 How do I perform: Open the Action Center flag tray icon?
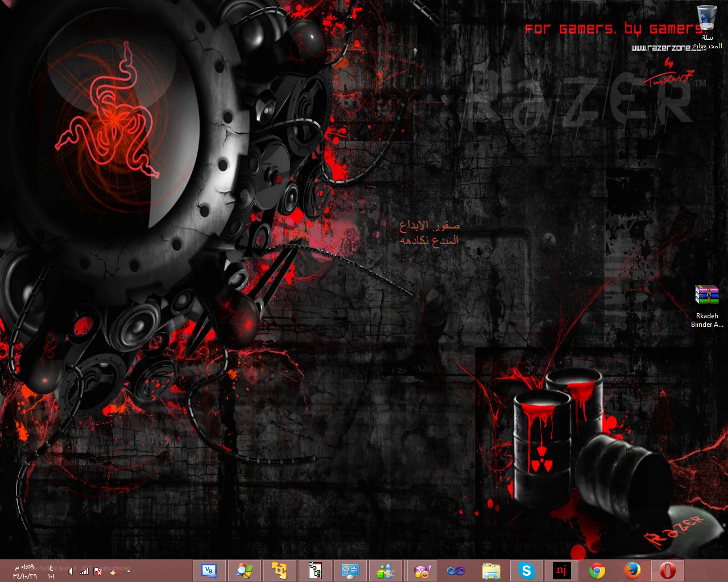tap(98, 571)
